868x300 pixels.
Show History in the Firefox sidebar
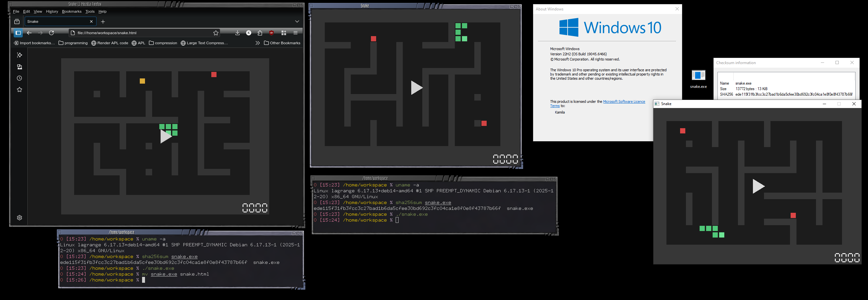[19, 78]
